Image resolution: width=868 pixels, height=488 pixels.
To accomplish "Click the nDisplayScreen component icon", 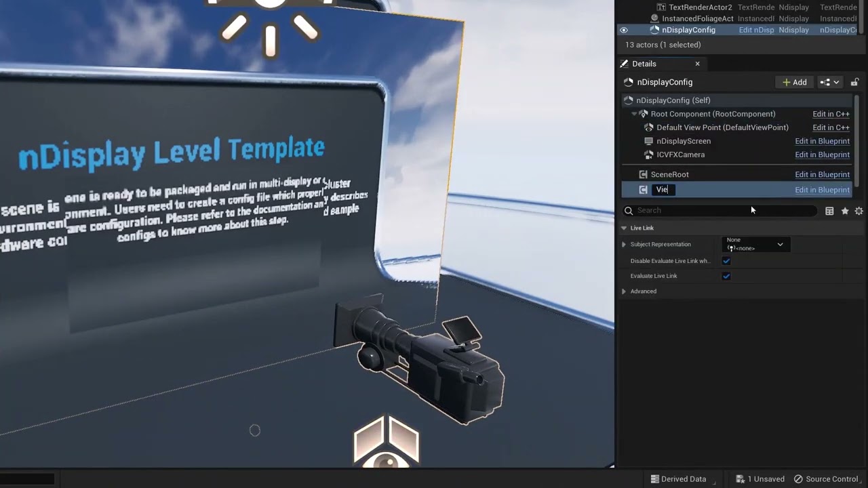I will coord(649,141).
